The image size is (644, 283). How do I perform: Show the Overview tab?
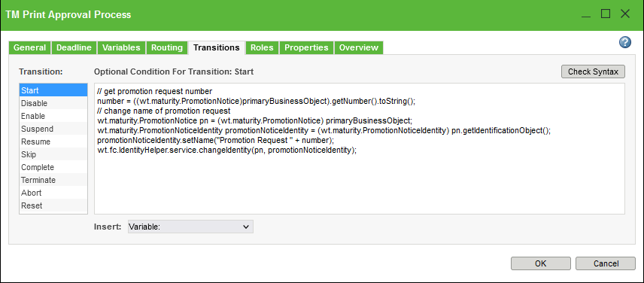tap(359, 47)
